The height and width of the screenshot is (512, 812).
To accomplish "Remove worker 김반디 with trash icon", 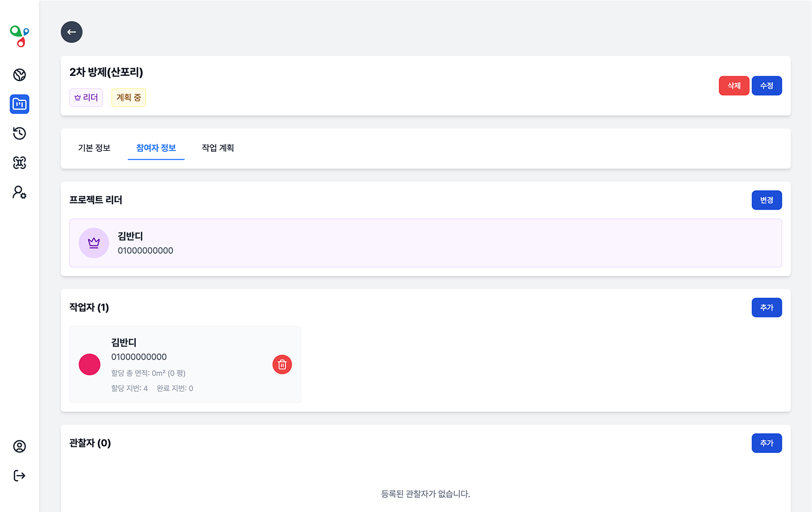I will click(x=282, y=364).
